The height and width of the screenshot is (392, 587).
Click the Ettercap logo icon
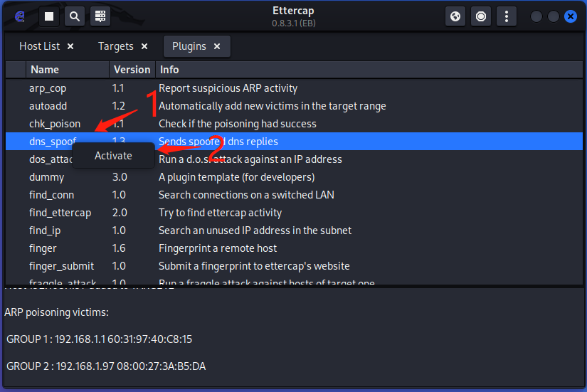pos(19,16)
